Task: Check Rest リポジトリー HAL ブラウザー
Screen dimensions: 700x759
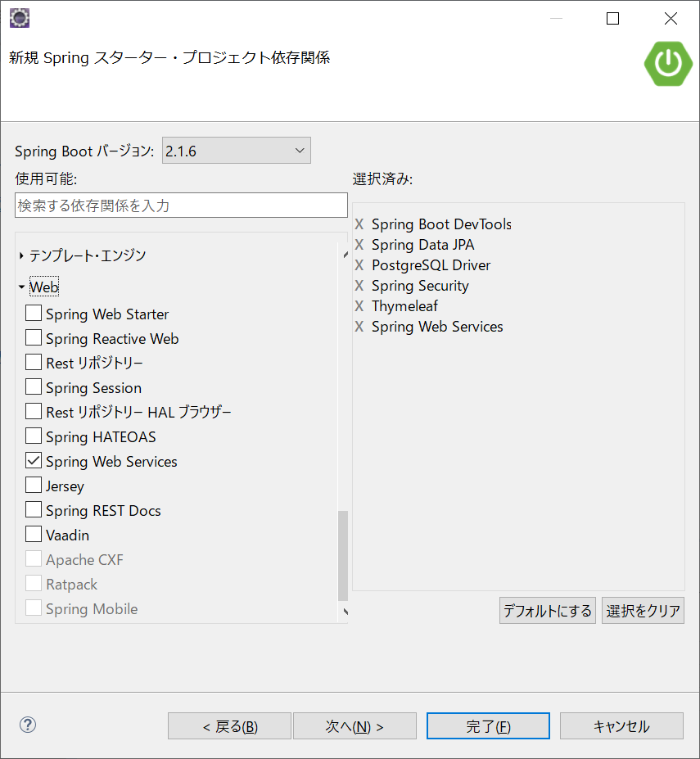Action: [x=34, y=412]
